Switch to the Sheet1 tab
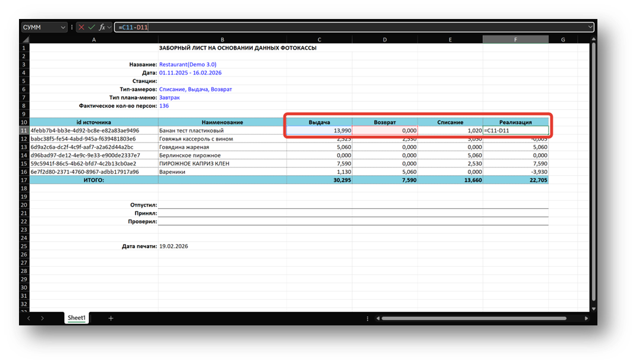 click(77, 318)
